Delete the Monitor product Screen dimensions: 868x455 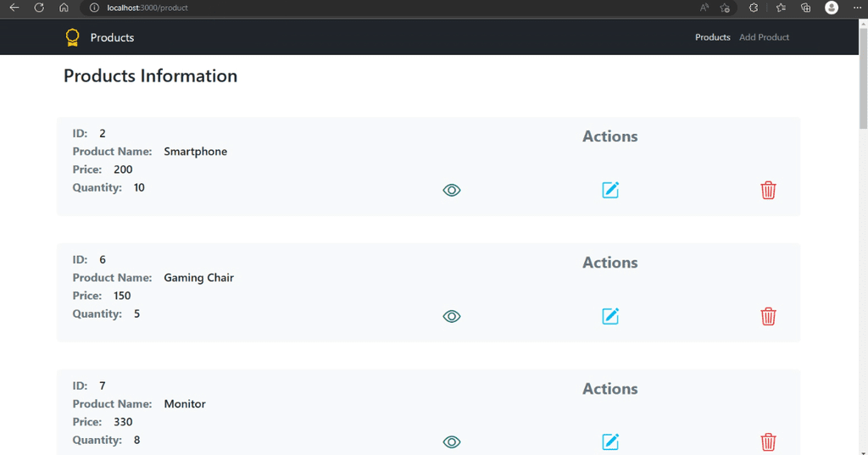pos(768,441)
